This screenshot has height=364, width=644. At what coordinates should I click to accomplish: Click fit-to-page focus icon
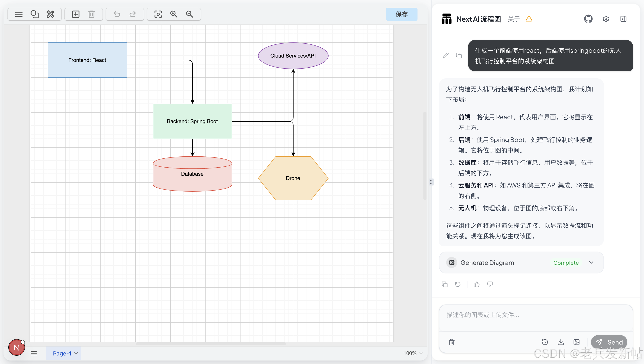[158, 14]
